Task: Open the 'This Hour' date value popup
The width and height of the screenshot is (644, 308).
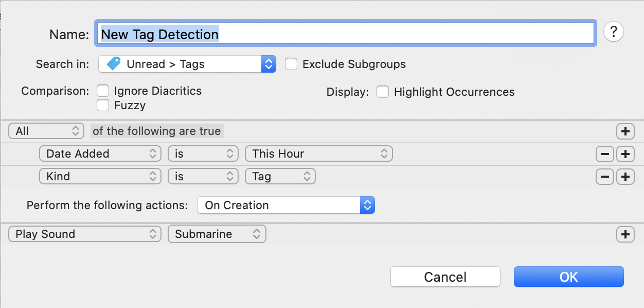Action: point(319,153)
